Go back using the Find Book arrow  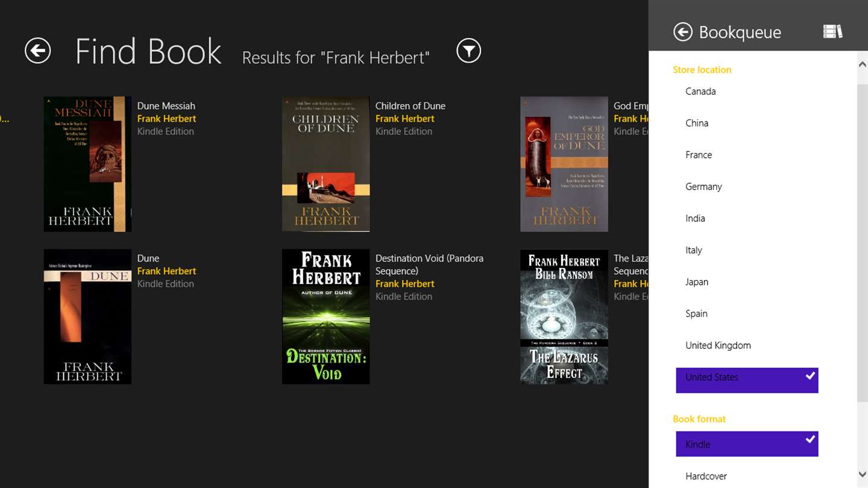tap(37, 51)
